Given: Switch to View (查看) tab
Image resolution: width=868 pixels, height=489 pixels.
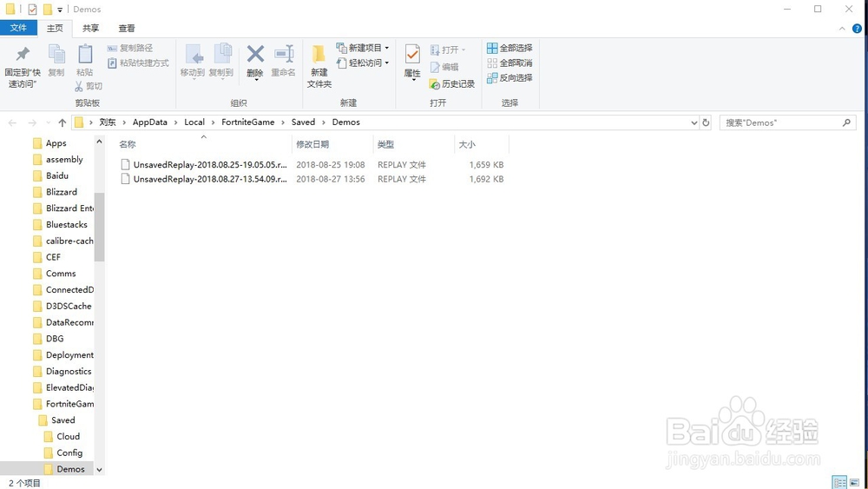Looking at the screenshot, I should 127,29.
